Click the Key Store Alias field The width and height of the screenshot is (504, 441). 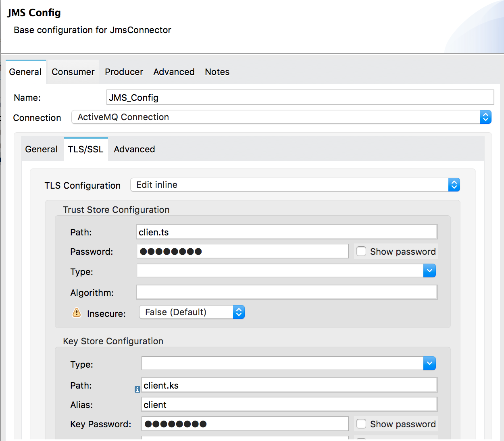tap(289, 405)
